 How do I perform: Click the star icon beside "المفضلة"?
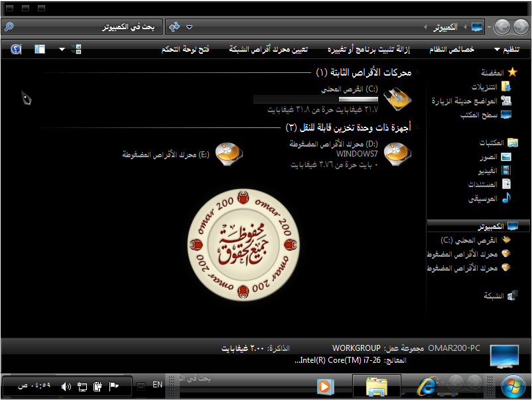pyautogui.click(x=512, y=72)
